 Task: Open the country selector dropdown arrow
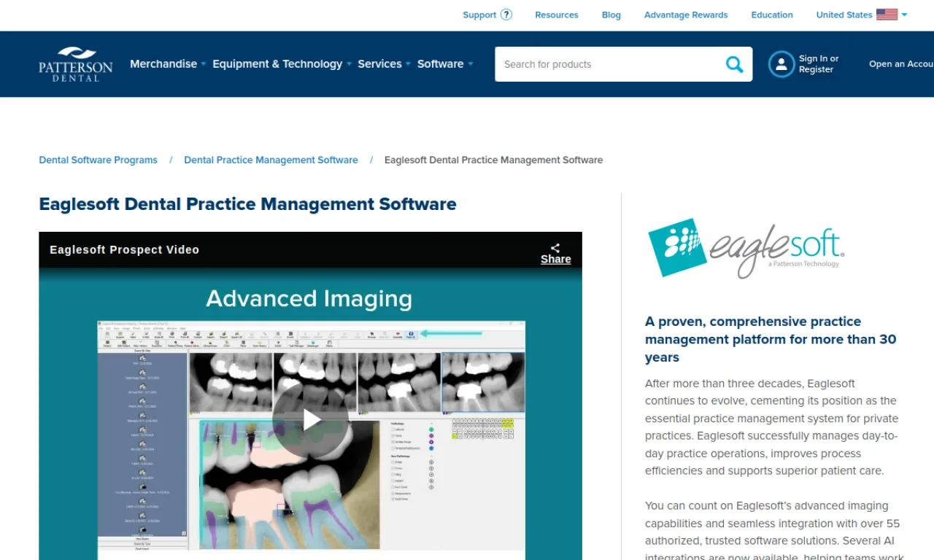pyautogui.click(x=904, y=15)
